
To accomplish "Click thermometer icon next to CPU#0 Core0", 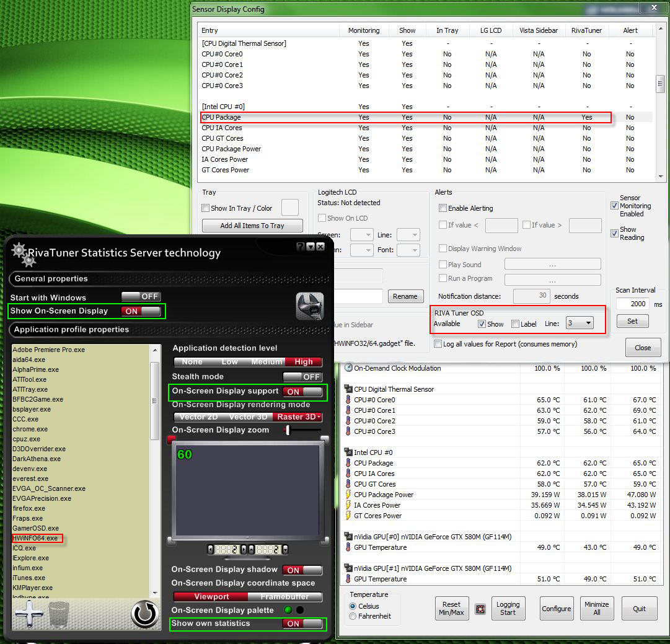I will (x=348, y=400).
